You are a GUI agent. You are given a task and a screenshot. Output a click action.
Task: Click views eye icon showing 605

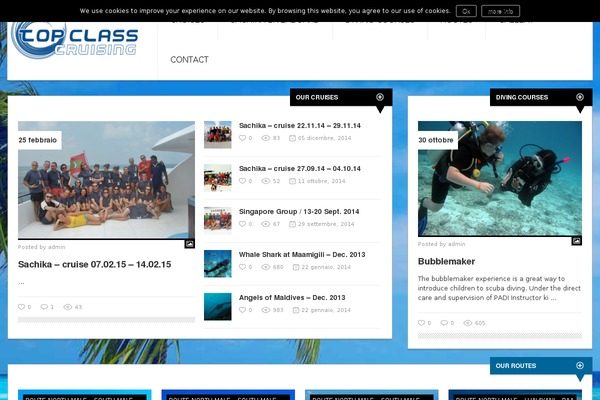pyautogui.click(x=468, y=323)
